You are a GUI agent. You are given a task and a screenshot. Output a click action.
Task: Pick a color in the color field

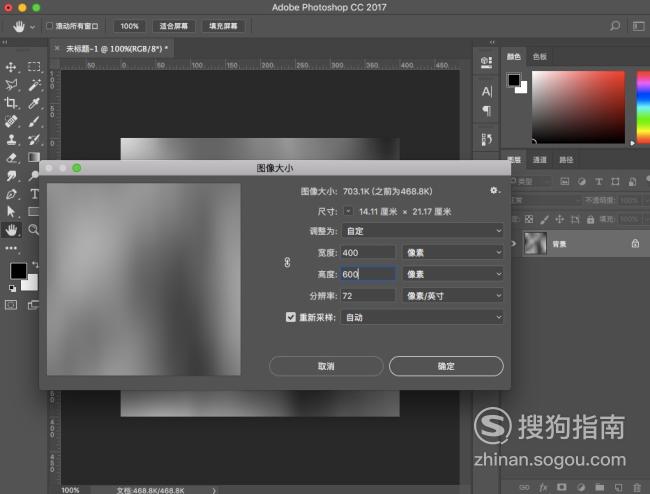pos(578,107)
